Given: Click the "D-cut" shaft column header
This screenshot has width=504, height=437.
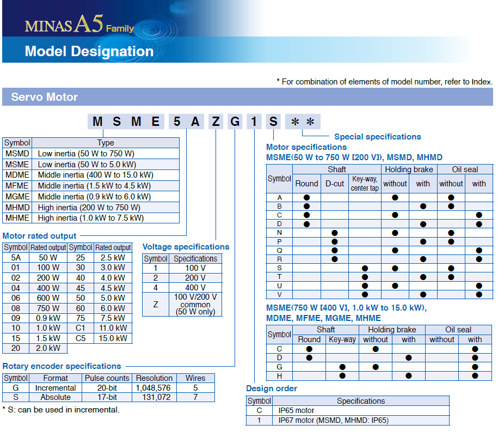Looking at the screenshot, I should click(335, 184).
